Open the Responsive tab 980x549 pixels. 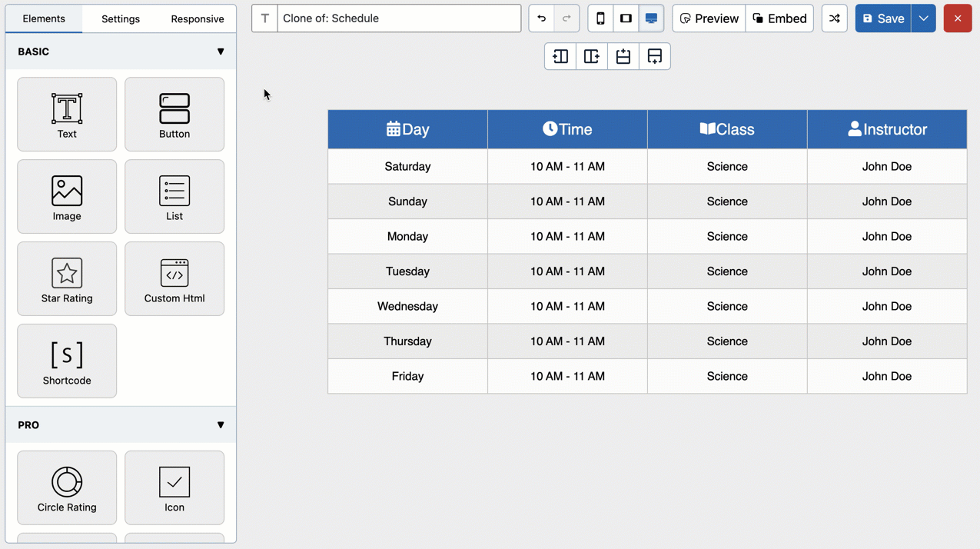coord(198,18)
